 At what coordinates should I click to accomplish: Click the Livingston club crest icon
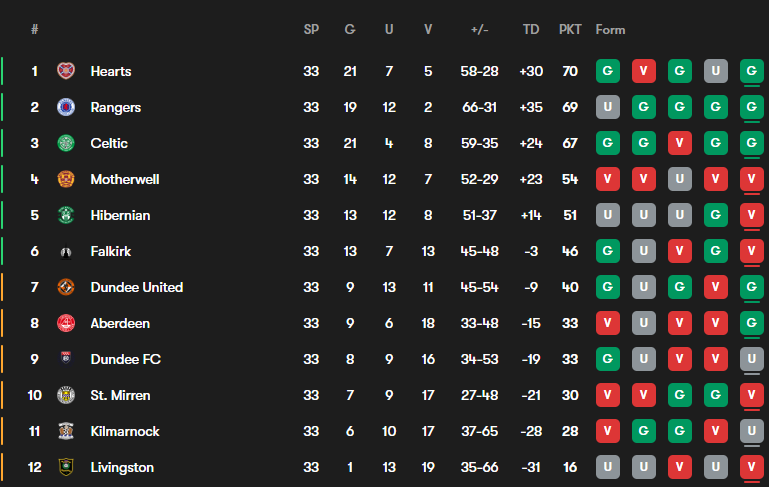(x=66, y=467)
